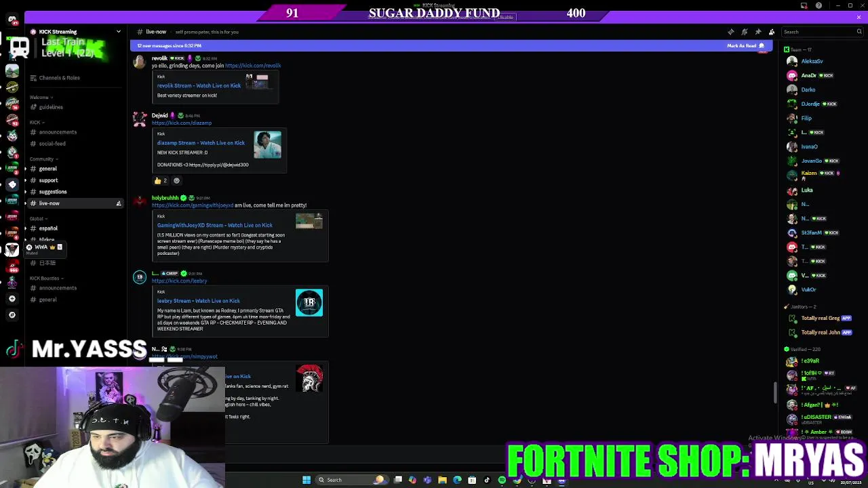
Task: Click invite icon on live-now channel
Action: click(119, 203)
